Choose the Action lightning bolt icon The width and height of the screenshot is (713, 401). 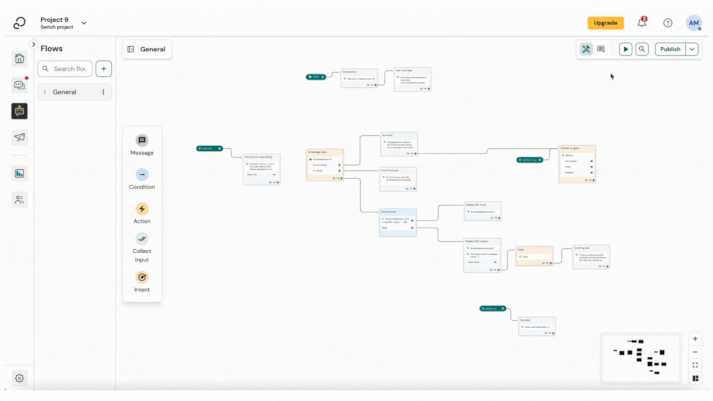142,209
